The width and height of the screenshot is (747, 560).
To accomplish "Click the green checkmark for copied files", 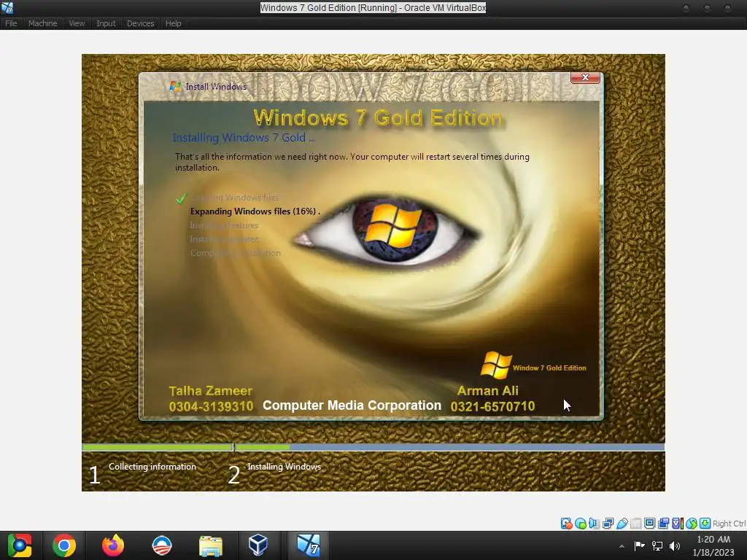I will point(181,198).
